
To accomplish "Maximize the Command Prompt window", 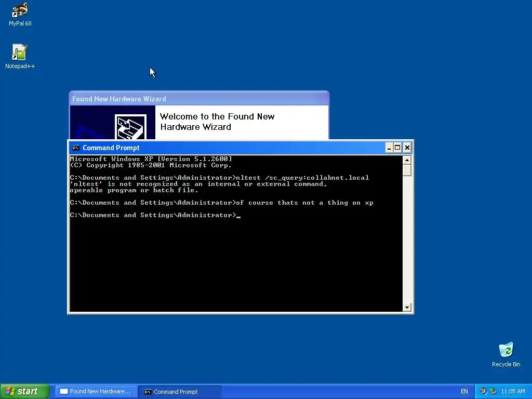I will pos(397,148).
